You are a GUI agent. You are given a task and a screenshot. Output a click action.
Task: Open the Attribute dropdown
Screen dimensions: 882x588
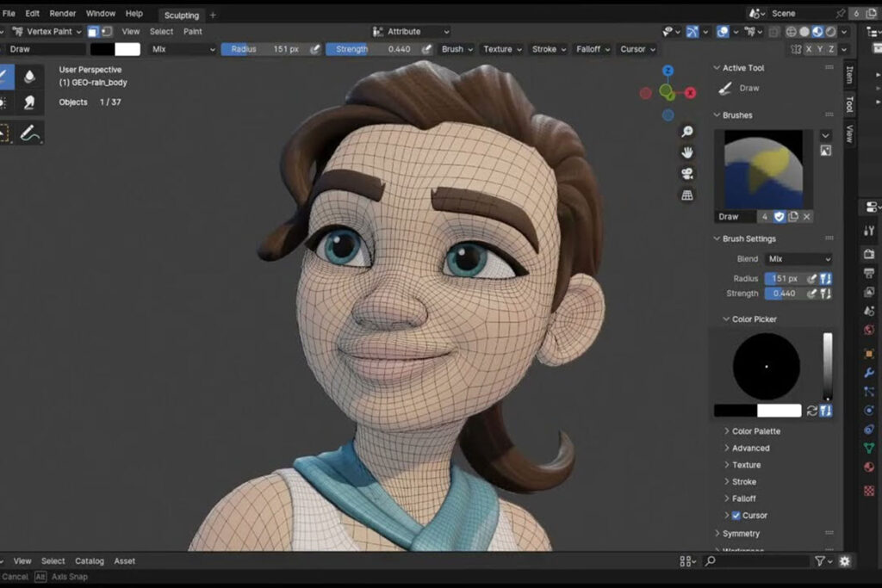[x=411, y=32]
